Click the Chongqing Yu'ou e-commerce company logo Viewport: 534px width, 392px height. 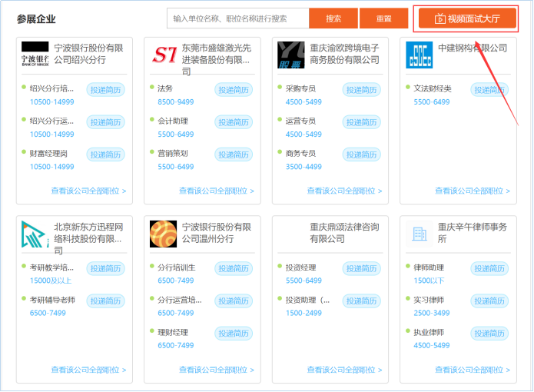point(291,55)
